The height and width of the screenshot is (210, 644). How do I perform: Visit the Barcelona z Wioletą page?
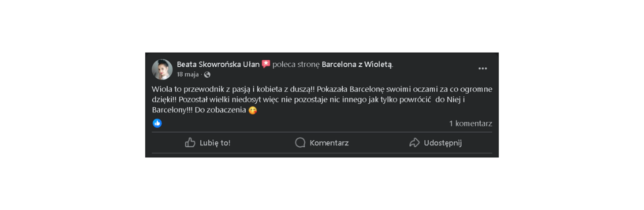[357, 64]
